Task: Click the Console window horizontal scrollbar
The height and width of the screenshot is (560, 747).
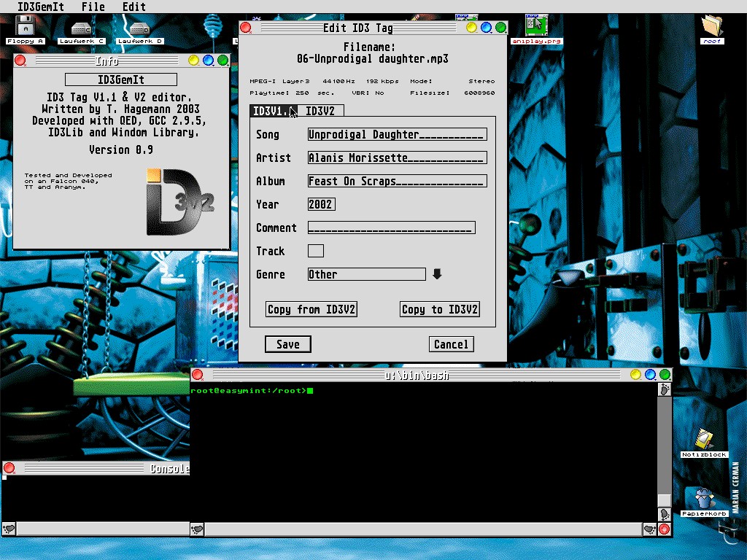Action: point(104,529)
